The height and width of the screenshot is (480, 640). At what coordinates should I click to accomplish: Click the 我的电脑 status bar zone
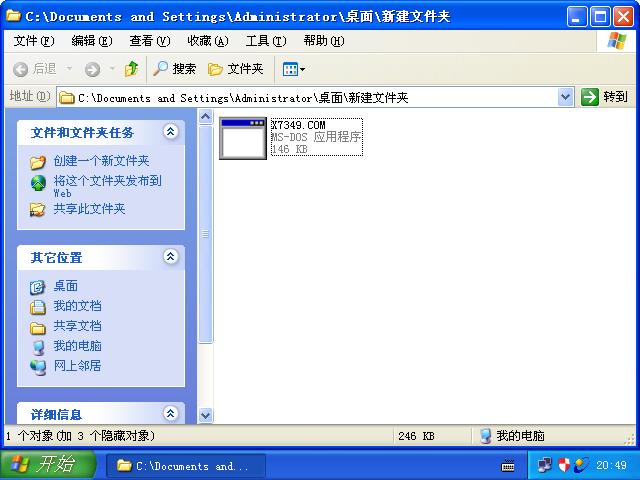(x=513, y=436)
